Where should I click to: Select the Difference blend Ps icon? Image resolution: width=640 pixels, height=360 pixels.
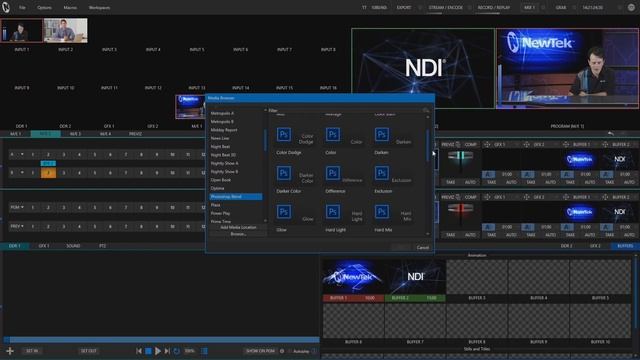point(333,173)
